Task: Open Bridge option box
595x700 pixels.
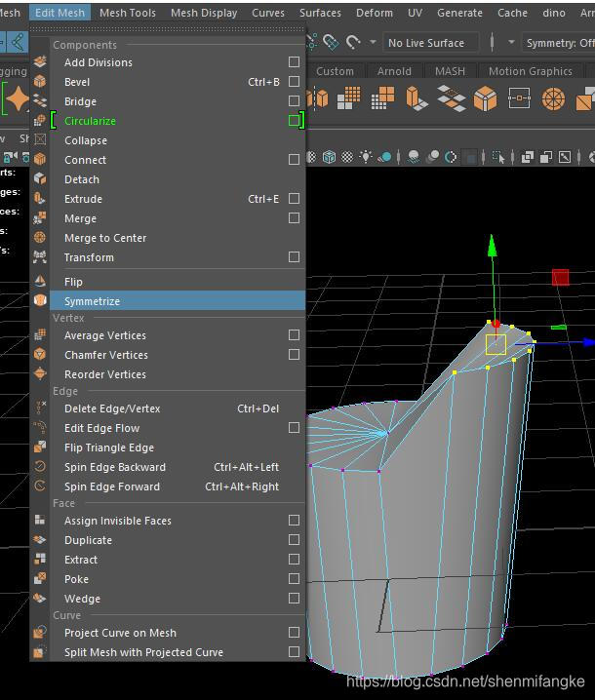Action: pyautogui.click(x=294, y=100)
